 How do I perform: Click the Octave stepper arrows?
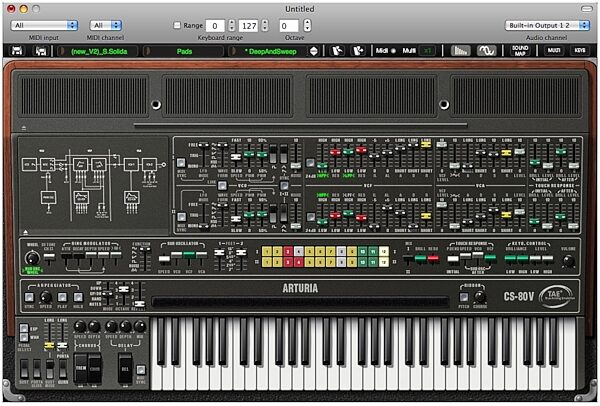click(x=307, y=25)
